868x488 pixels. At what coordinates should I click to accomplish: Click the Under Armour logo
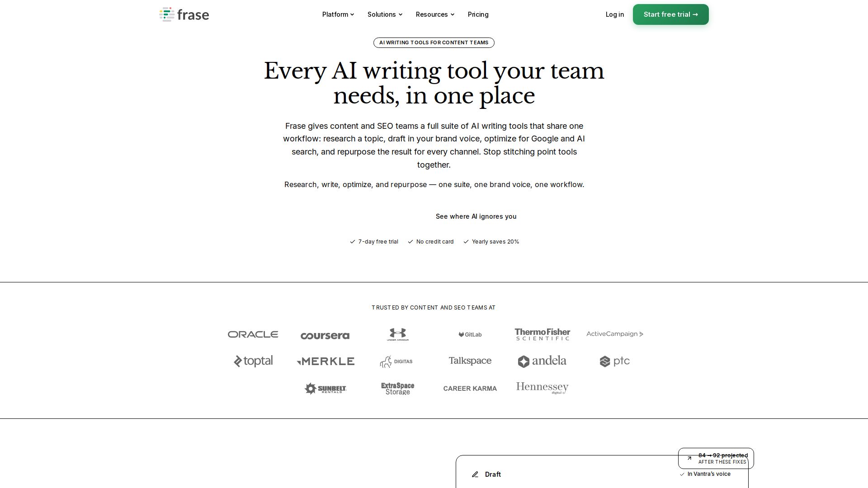[397, 334]
